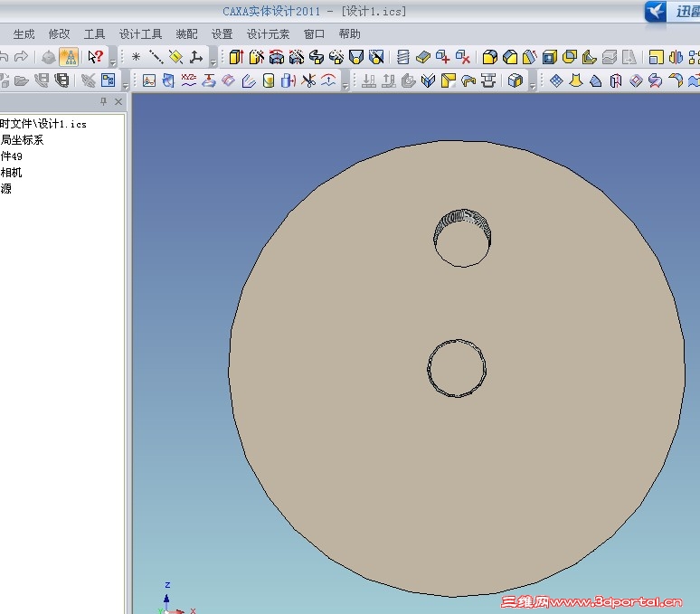Select the 件49 part tree item

pyautogui.click(x=11, y=156)
